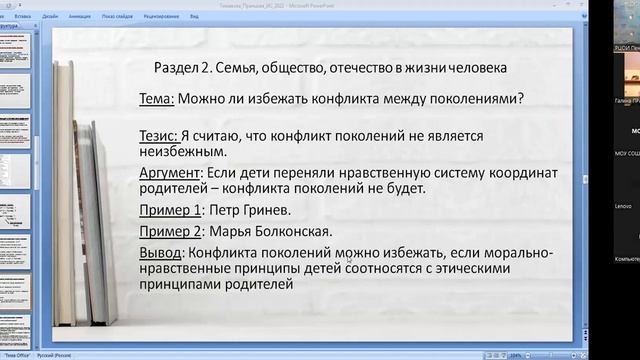Screen dimensions: 640x360
Task: Click 'принципами родителей' at slide end
Action: [216, 284]
